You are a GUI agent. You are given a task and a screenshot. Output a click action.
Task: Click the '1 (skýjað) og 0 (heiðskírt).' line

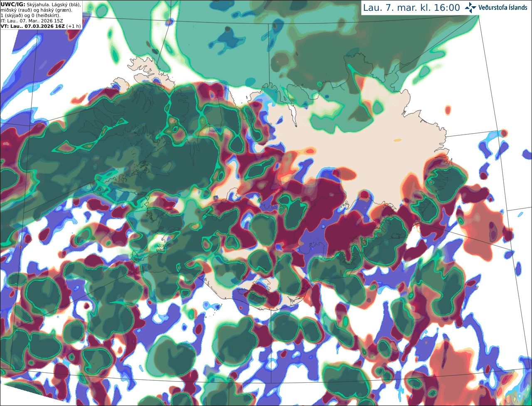pos(30,15)
